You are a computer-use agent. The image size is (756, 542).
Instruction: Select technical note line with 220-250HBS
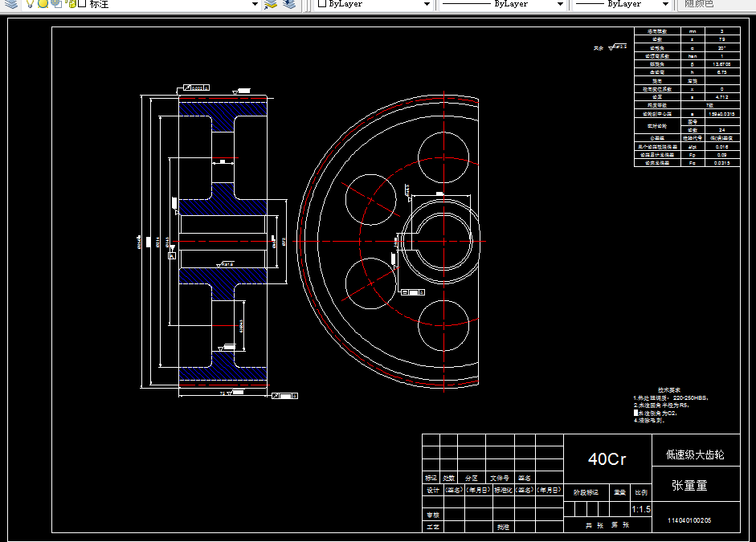tap(671, 398)
